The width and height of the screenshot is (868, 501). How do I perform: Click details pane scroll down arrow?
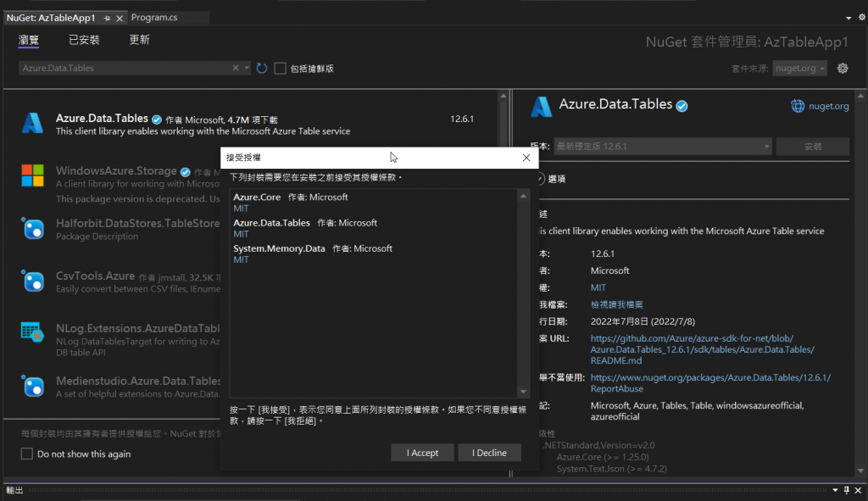860,471
